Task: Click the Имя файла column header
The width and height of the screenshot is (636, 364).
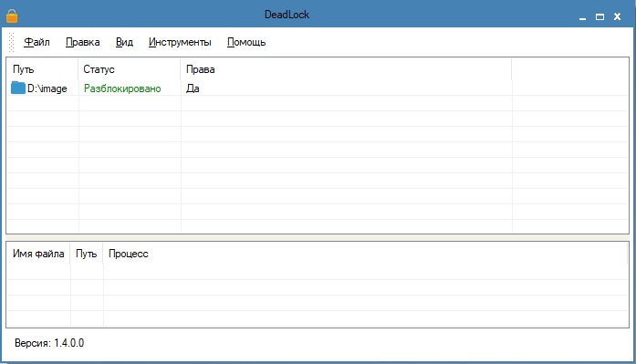Action: (x=38, y=254)
